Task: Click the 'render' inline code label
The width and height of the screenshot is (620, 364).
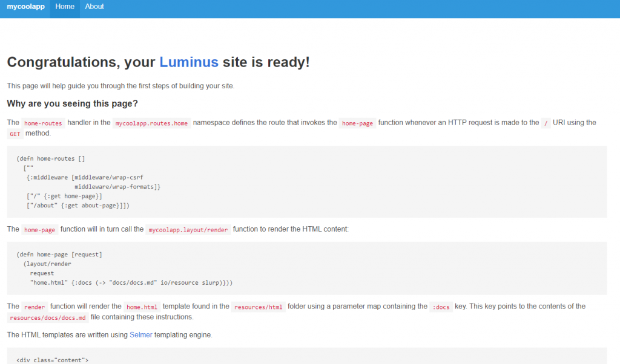Action: [x=35, y=307]
